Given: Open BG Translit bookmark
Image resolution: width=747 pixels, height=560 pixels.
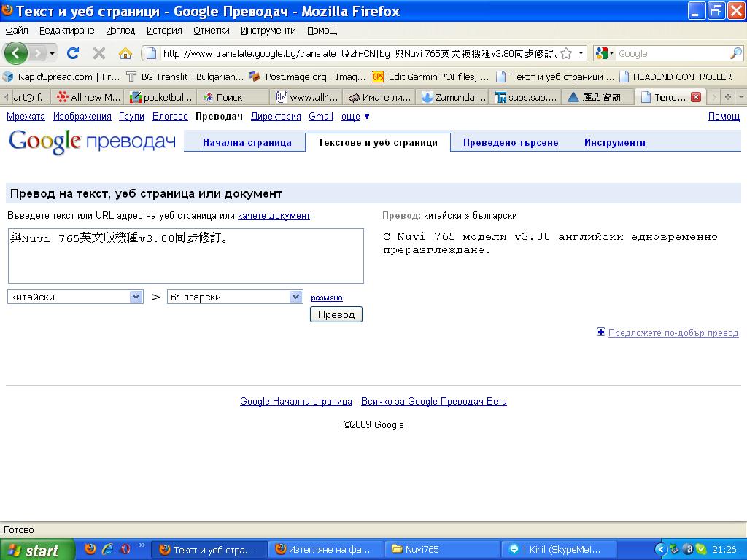Looking at the screenshot, I should [185, 77].
